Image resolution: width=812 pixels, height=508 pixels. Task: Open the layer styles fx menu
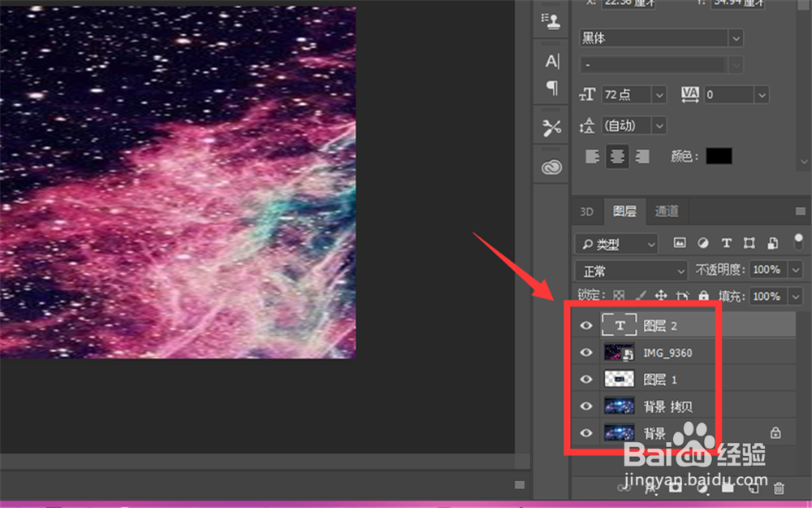[x=650, y=489]
